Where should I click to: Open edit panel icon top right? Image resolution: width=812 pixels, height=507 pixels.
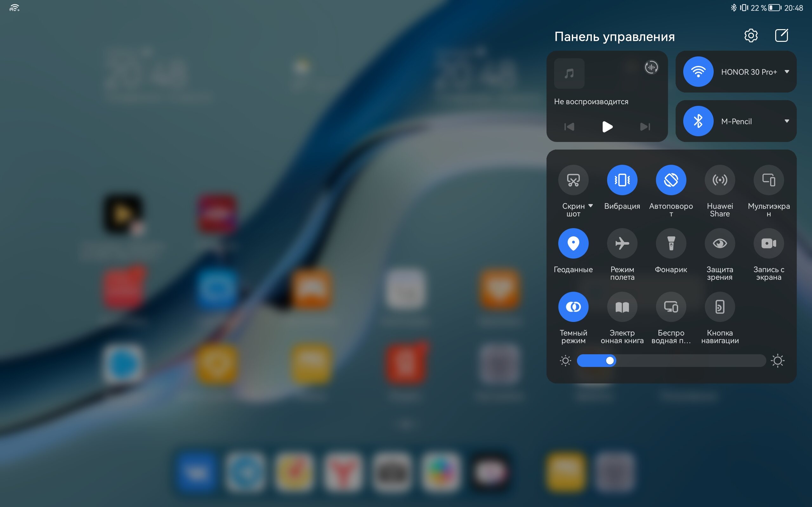click(782, 35)
